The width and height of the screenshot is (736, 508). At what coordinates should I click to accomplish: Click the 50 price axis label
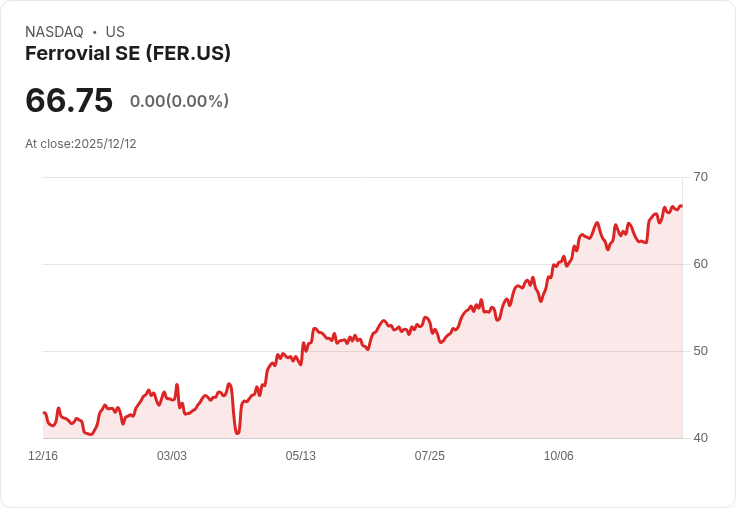tap(700, 351)
